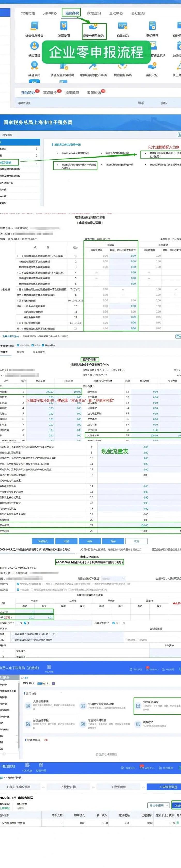Click 申报 button

pyautogui.click(x=66, y=541)
